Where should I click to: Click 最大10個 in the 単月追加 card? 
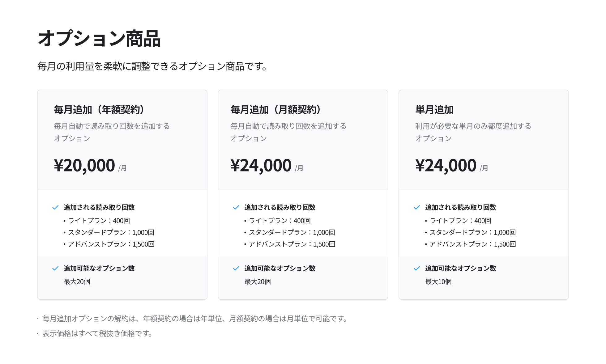[x=438, y=282]
